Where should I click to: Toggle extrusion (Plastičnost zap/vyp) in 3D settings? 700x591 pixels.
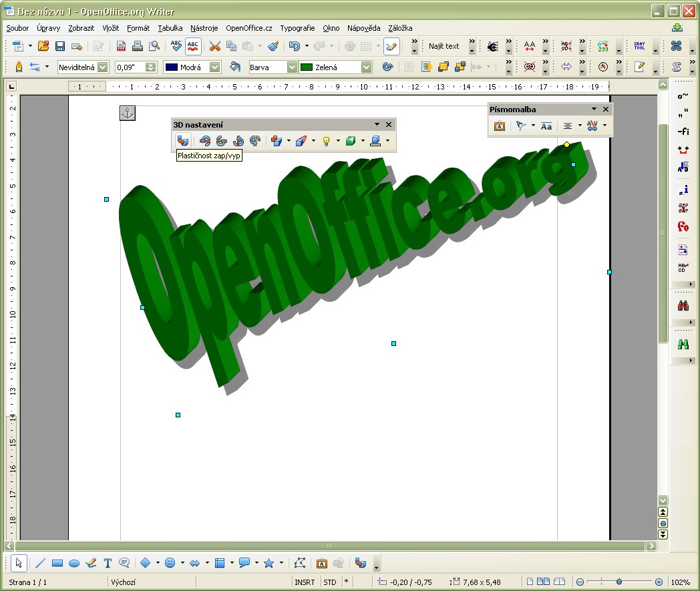tap(183, 141)
